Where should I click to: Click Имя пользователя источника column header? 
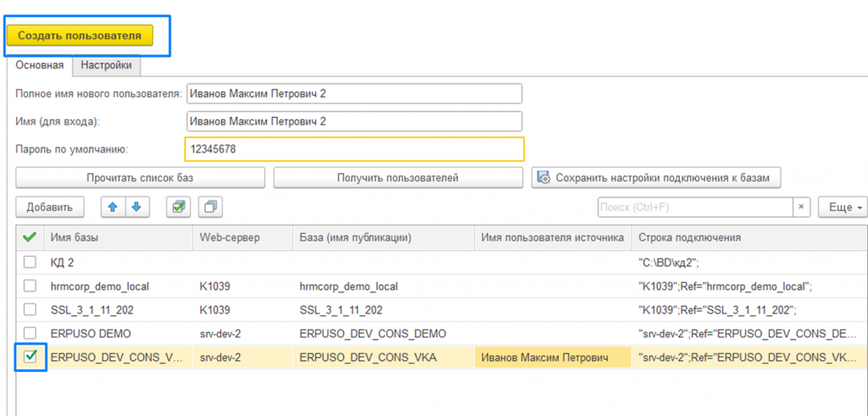pyautogui.click(x=553, y=237)
